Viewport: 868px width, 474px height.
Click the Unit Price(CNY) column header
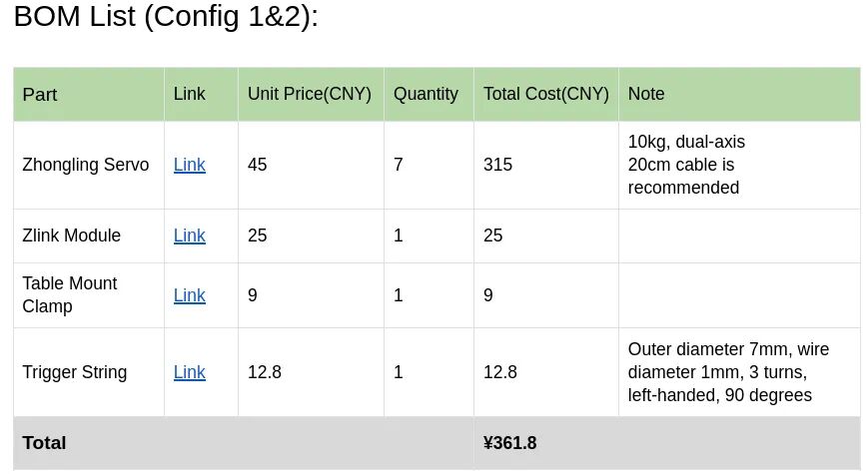click(x=310, y=94)
